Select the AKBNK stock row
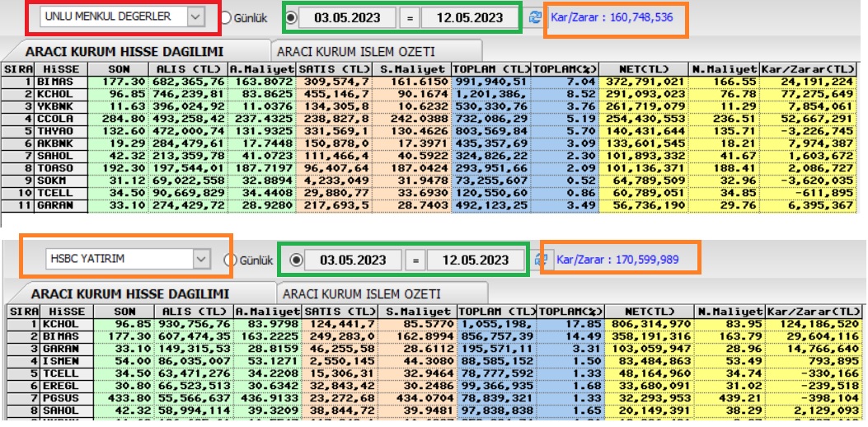The image size is (868, 427). coord(429,144)
